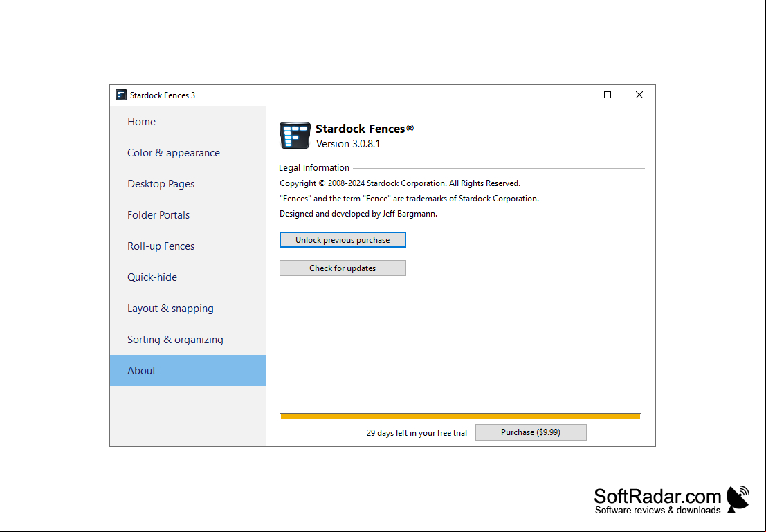Maximize the Stardock Fences window

(x=608, y=95)
